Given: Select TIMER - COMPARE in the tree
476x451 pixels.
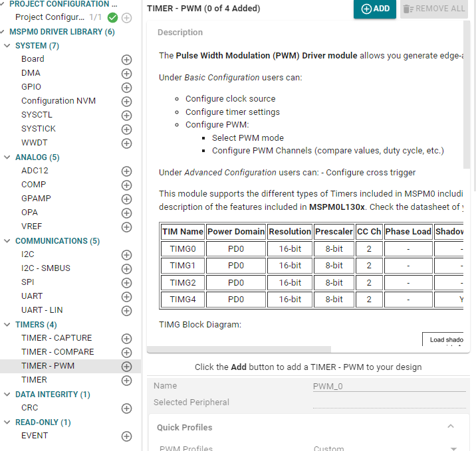Looking at the screenshot, I should click(57, 352).
